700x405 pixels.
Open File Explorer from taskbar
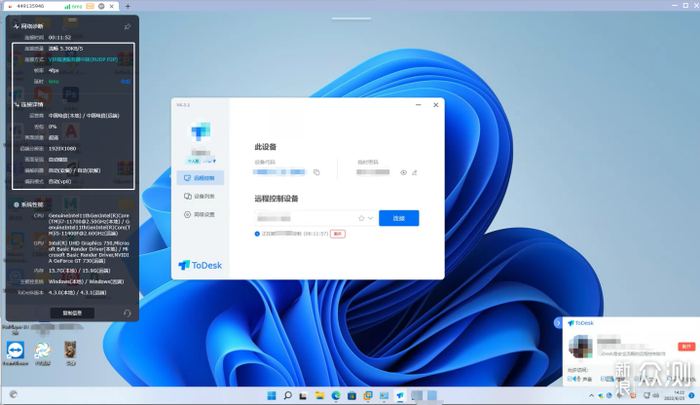click(x=320, y=396)
